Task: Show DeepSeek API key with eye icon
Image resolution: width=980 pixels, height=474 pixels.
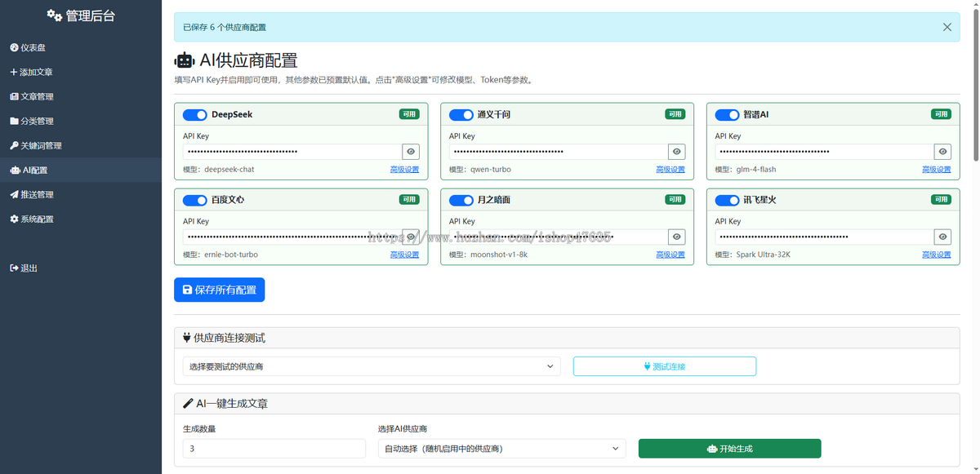Action: 411,152
